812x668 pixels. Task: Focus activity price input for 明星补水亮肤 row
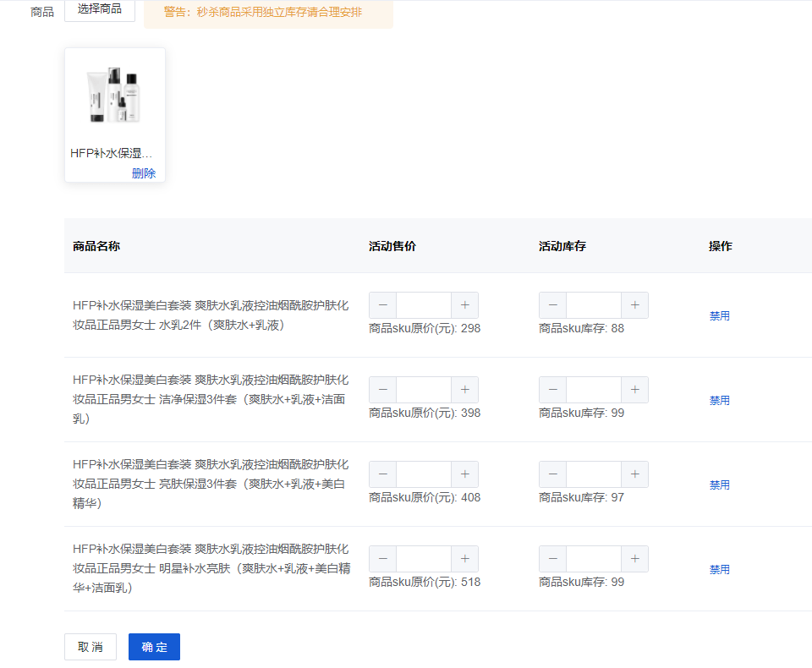pyautogui.click(x=424, y=559)
